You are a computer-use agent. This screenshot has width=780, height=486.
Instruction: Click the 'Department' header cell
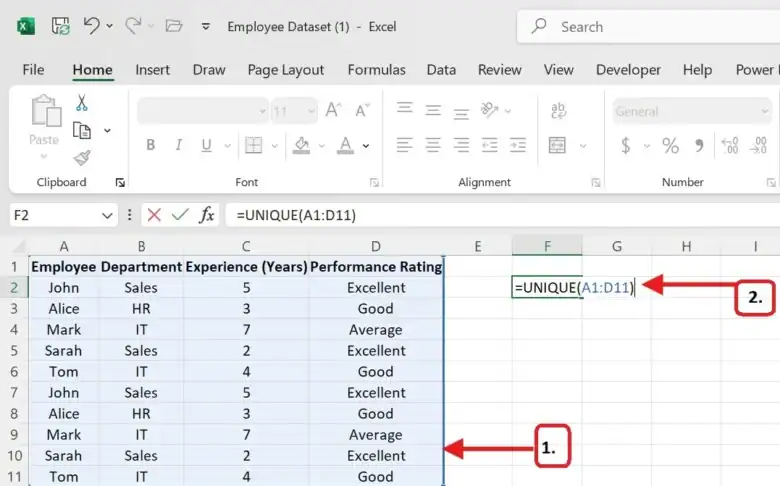click(141, 267)
